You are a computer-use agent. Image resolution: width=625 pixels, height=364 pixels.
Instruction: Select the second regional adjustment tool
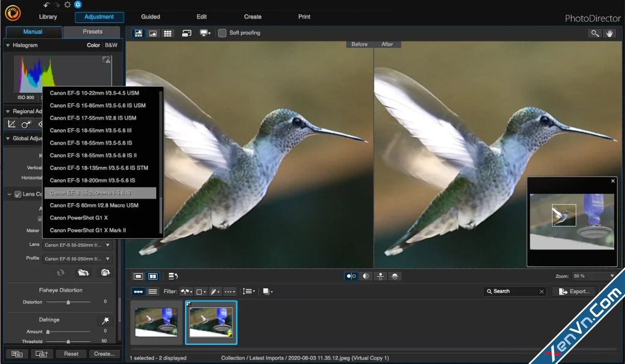pyautogui.click(x=26, y=124)
